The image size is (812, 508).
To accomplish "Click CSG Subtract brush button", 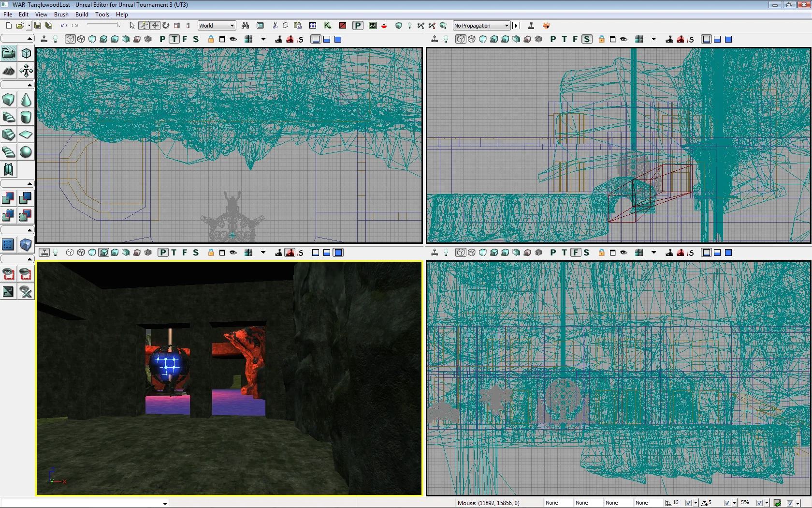I will [x=26, y=198].
